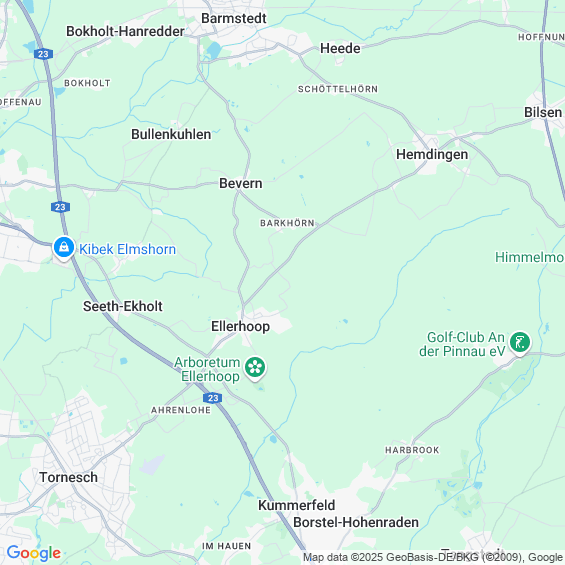
Task: Select the Seeth-Ekholt label
Action: [123, 306]
